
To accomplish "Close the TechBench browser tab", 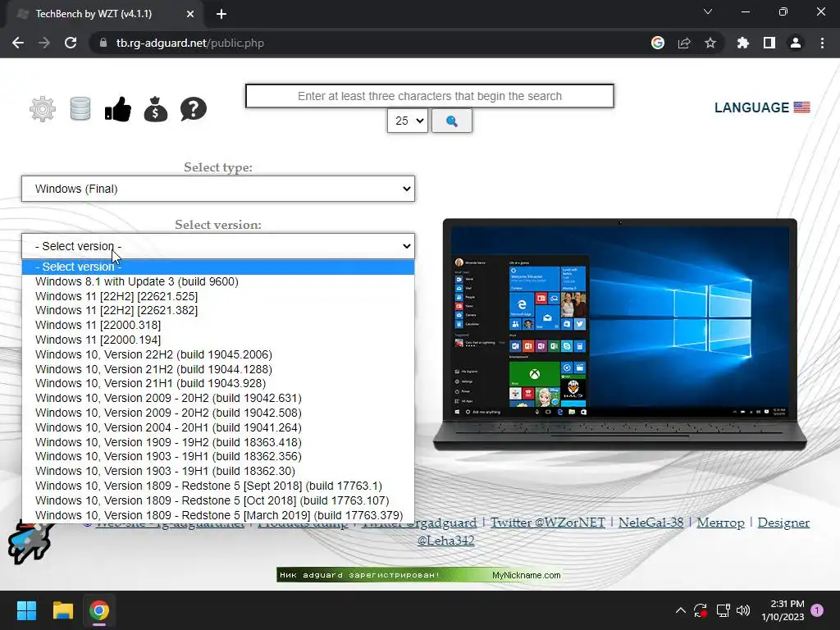I will pyautogui.click(x=190, y=14).
